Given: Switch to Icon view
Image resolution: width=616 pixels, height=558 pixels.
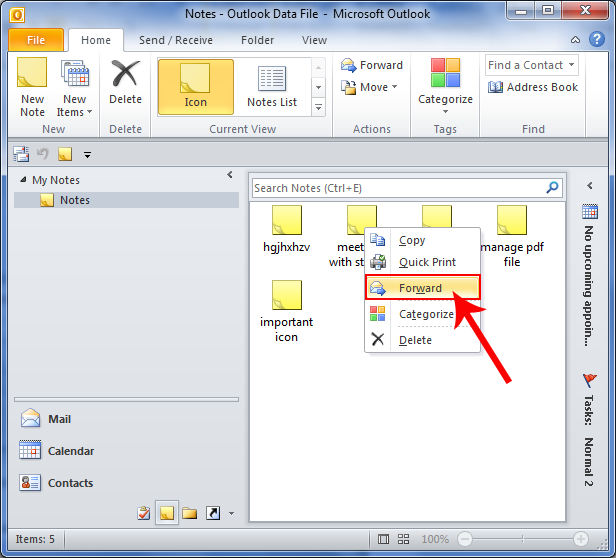Looking at the screenshot, I should click(196, 87).
